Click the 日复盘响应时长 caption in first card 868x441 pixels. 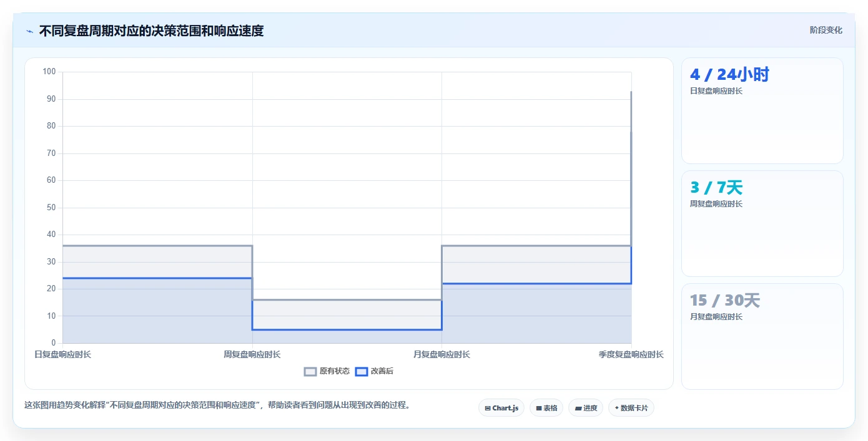pos(716,91)
